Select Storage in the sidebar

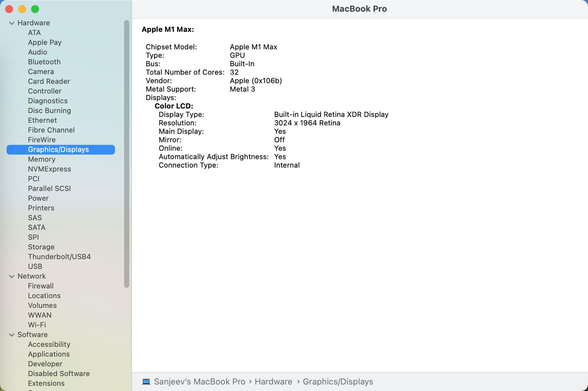pos(41,248)
